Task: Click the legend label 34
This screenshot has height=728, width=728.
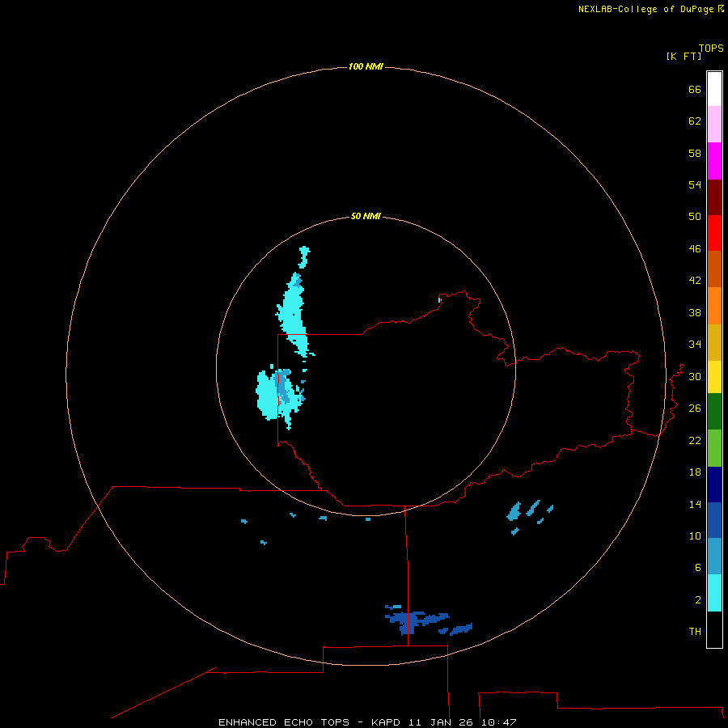Action: 695,345
